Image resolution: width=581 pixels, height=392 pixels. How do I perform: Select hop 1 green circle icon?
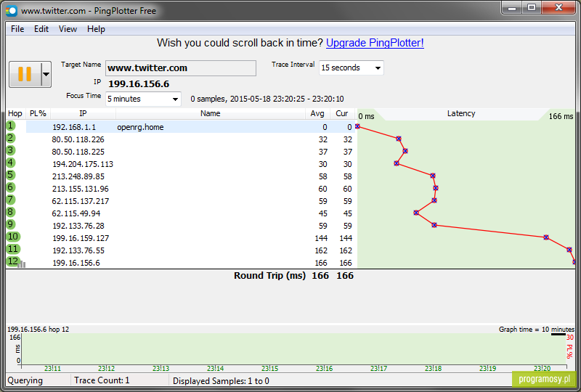[x=11, y=126]
